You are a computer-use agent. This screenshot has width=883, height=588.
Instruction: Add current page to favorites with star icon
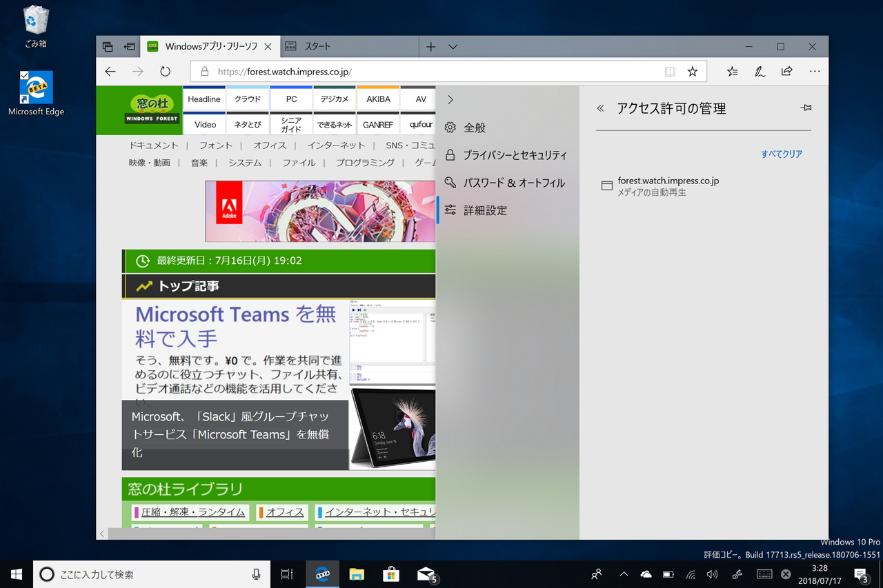pos(692,71)
